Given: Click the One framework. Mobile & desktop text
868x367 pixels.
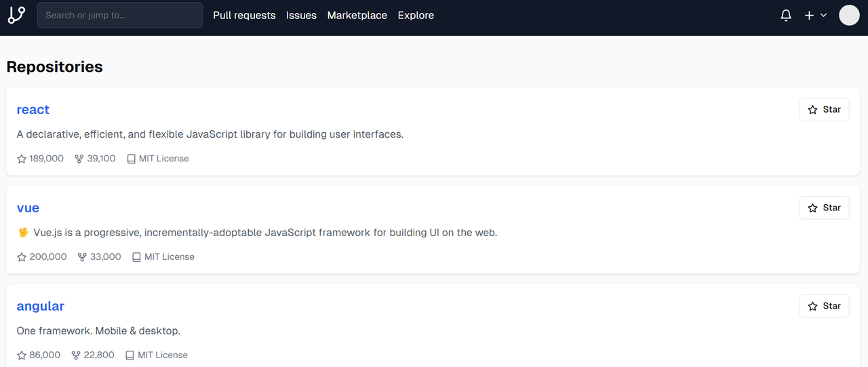Looking at the screenshot, I should pos(98,331).
